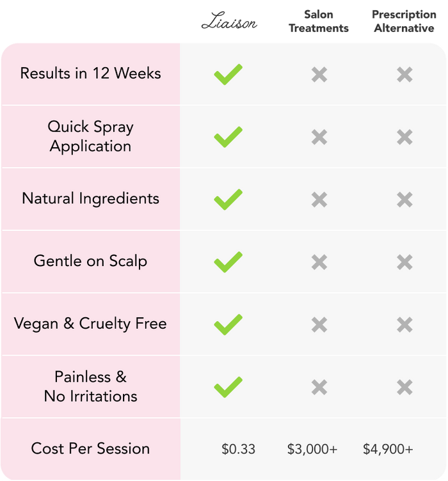The height and width of the screenshot is (481, 448).
Task: Click the $4,900+ cost value
Action: [388, 449]
